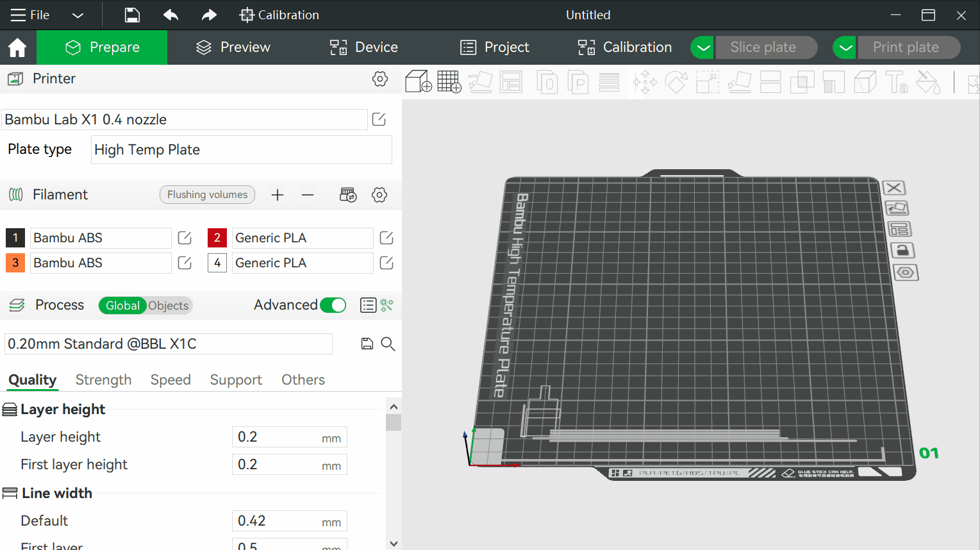
Task: Select the Color painting bucket tool
Action: [x=927, y=82]
